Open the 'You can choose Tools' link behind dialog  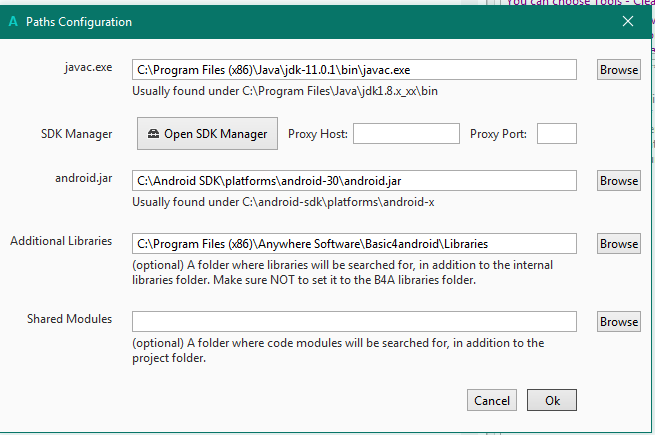click(x=580, y=3)
